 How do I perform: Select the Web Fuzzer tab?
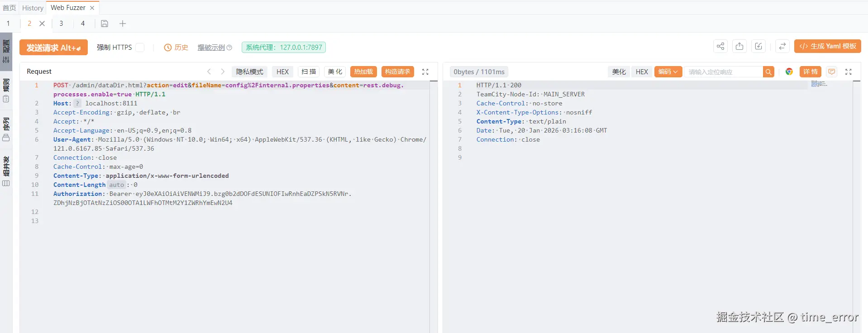tap(68, 8)
